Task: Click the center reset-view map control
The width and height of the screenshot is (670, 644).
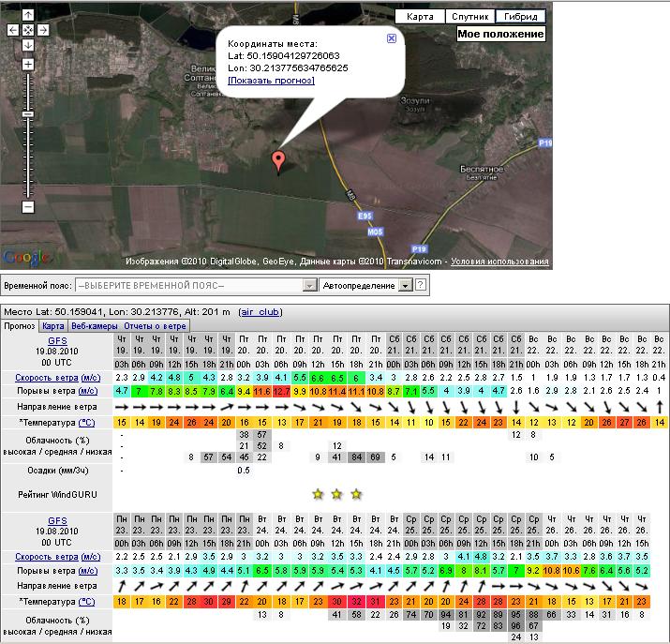Action: tap(28, 30)
